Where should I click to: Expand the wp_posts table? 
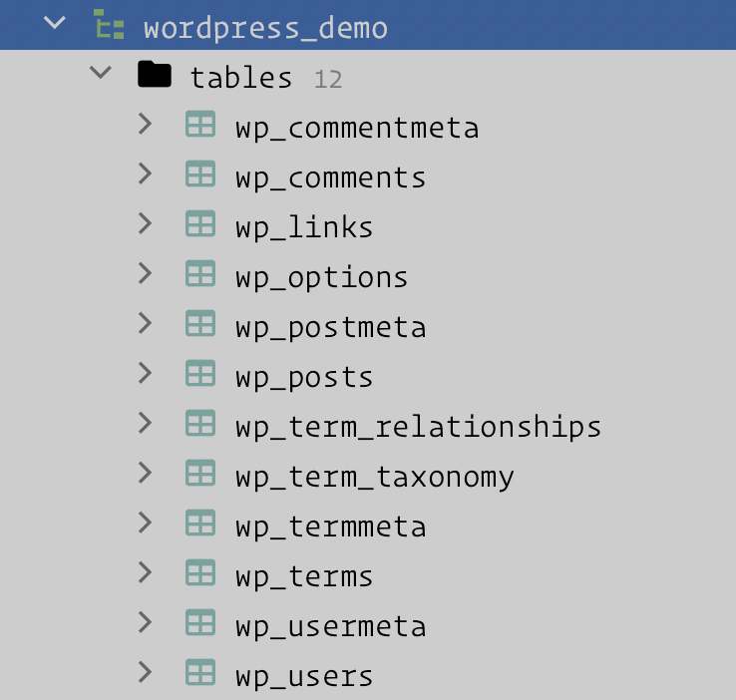pos(146,374)
